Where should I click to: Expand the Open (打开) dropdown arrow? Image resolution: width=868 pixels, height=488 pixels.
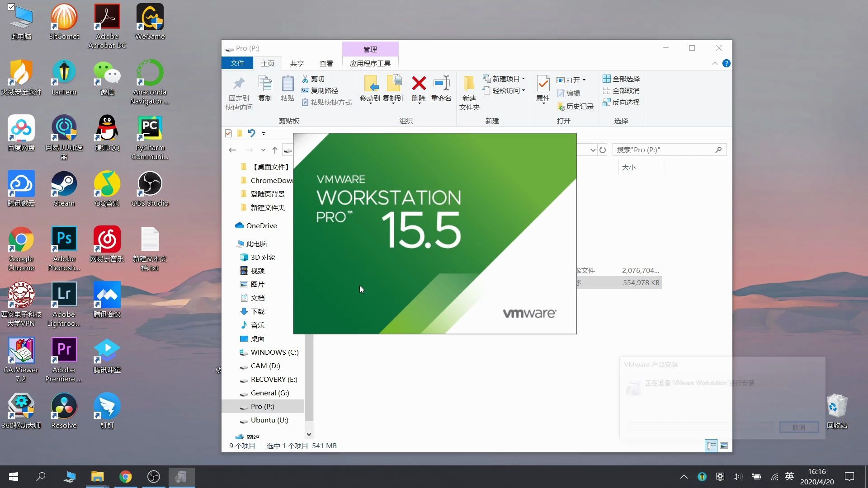pyautogui.click(x=584, y=80)
